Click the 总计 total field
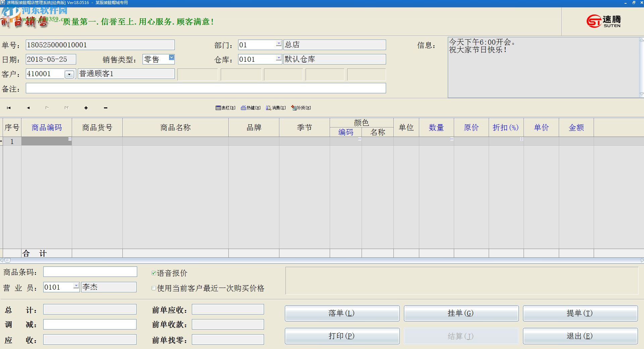This screenshot has width=644, height=349. [90, 309]
